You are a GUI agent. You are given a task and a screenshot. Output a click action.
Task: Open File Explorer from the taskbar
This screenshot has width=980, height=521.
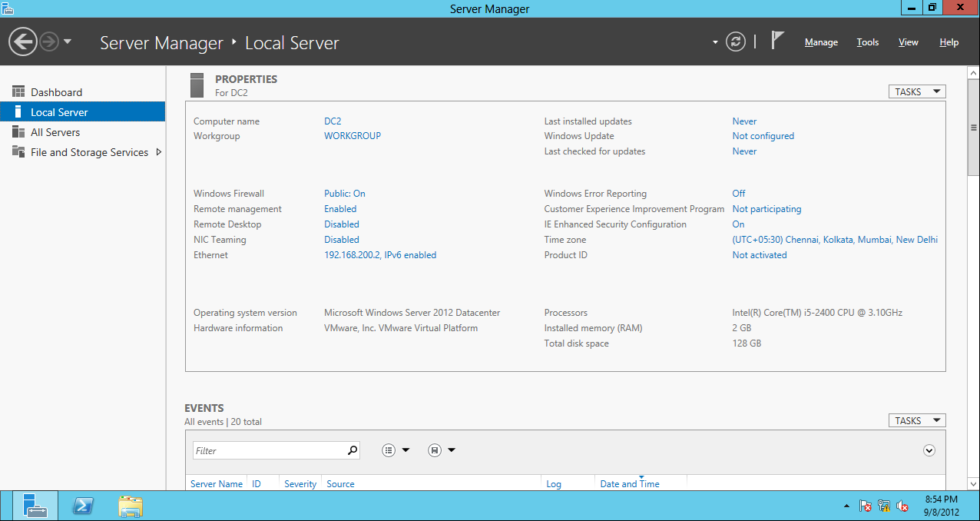[x=130, y=506]
